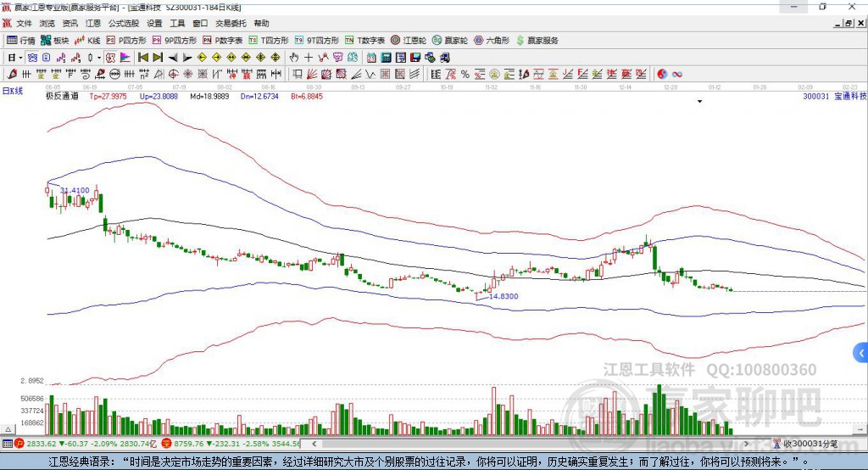Open the calculator icon

pos(387,58)
